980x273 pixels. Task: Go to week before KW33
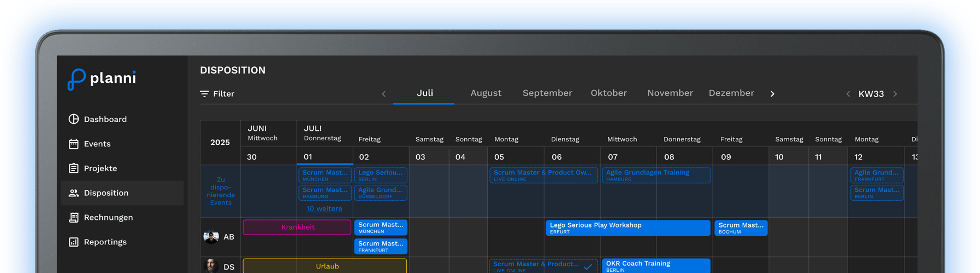848,94
